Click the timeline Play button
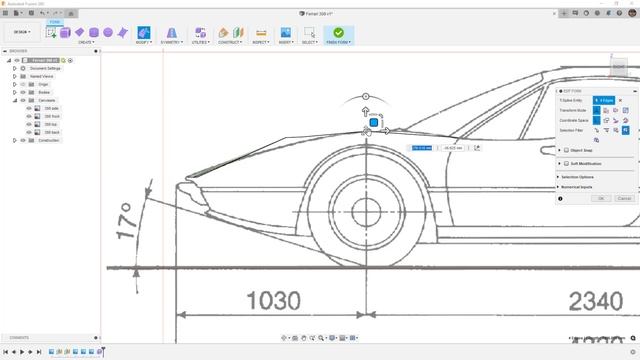Viewport: 640px width, 360px height. coord(22,352)
